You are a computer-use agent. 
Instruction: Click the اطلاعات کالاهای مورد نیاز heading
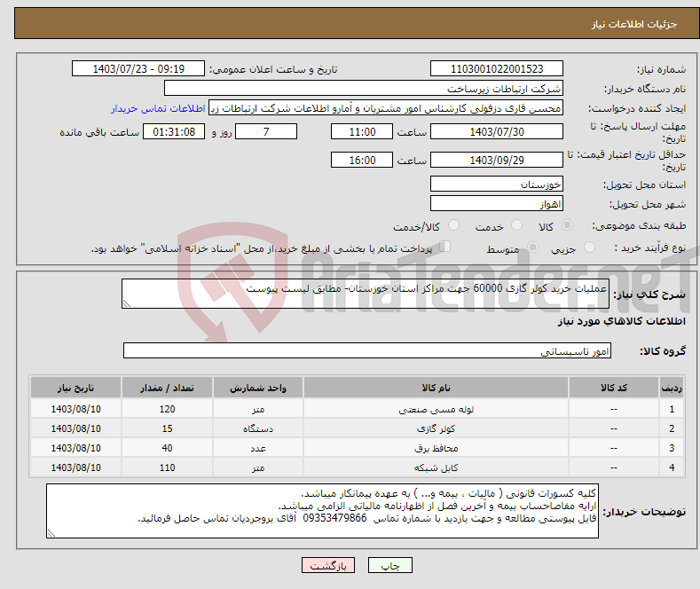pyautogui.click(x=621, y=321)
